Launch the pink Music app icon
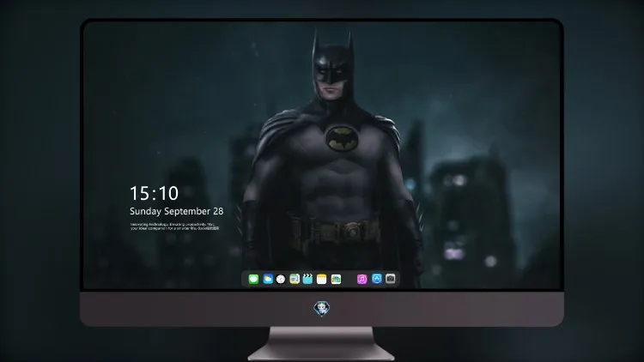 pyautogui.click(x=361, y=279)
